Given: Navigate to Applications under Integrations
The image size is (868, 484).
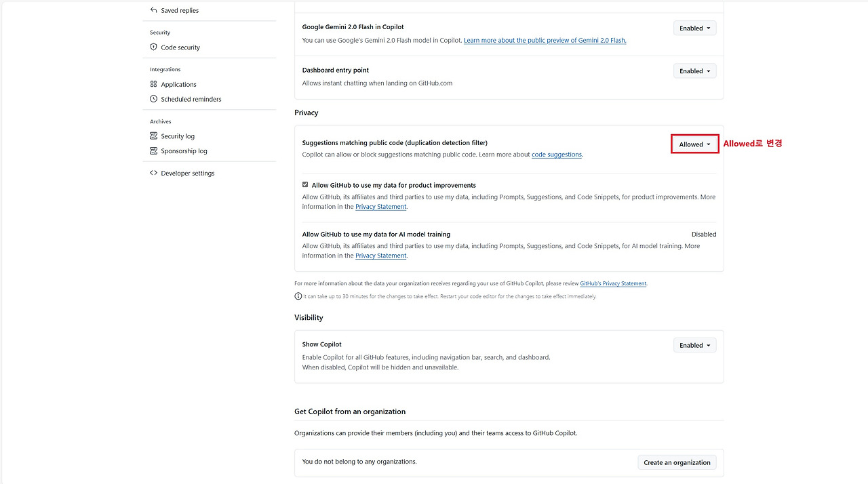Looking at the screenshot, I should click(x=178, y=84).
